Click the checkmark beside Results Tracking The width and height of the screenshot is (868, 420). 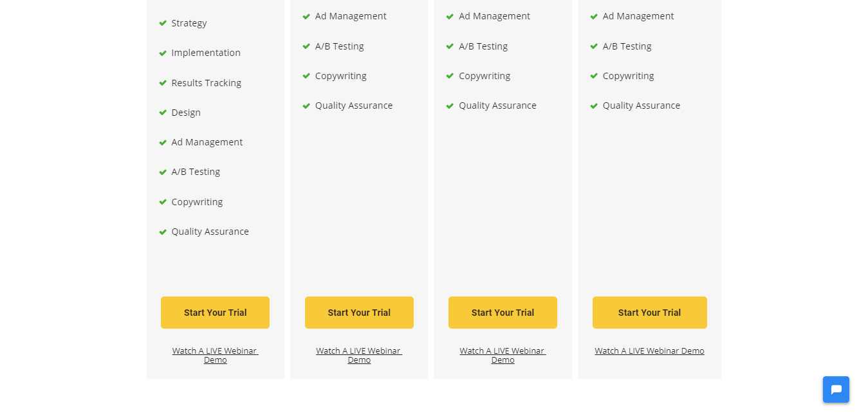(163, 82)
